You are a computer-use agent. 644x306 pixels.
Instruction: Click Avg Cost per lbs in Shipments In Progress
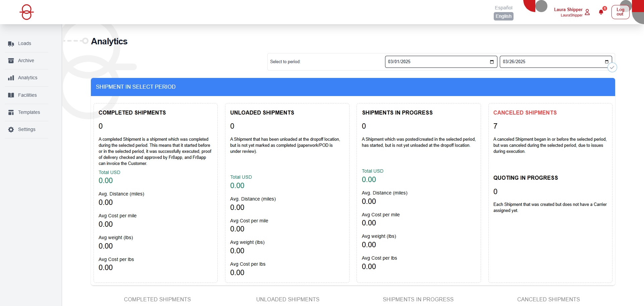pyautogui.click(x=379, y=258)
